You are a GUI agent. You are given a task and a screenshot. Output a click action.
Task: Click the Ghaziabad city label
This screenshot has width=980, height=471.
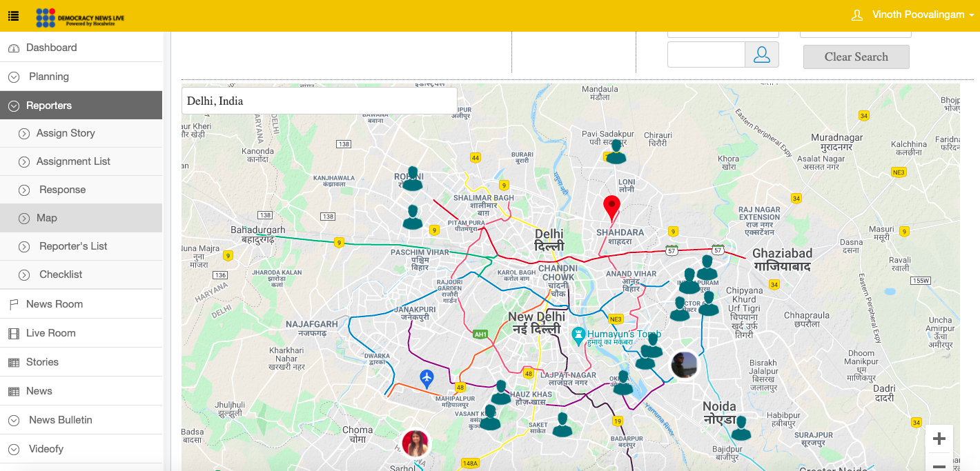pos(782,259)
